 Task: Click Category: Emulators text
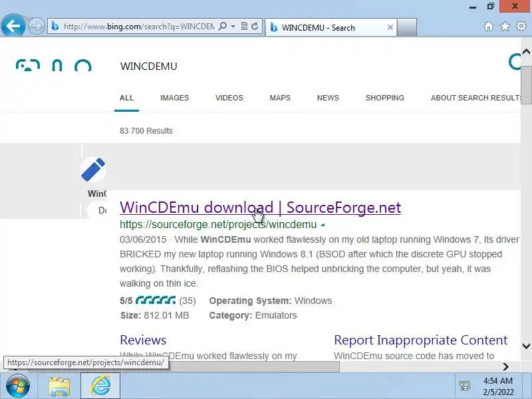[253, 315]
